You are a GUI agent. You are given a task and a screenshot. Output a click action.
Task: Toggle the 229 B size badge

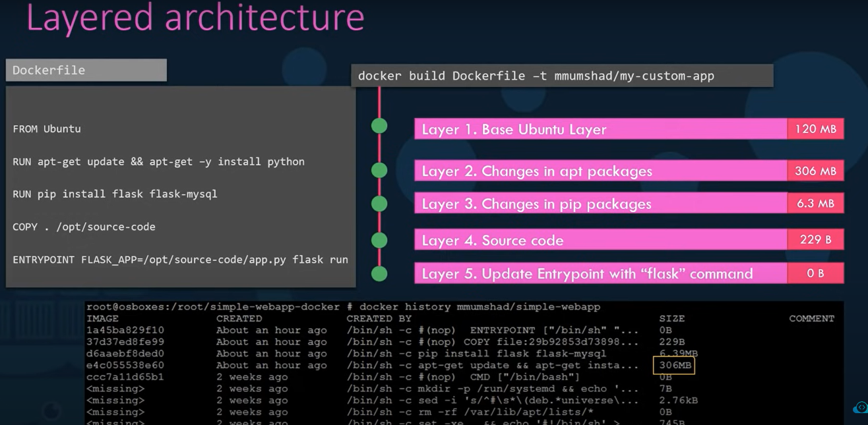coord(816,239)
